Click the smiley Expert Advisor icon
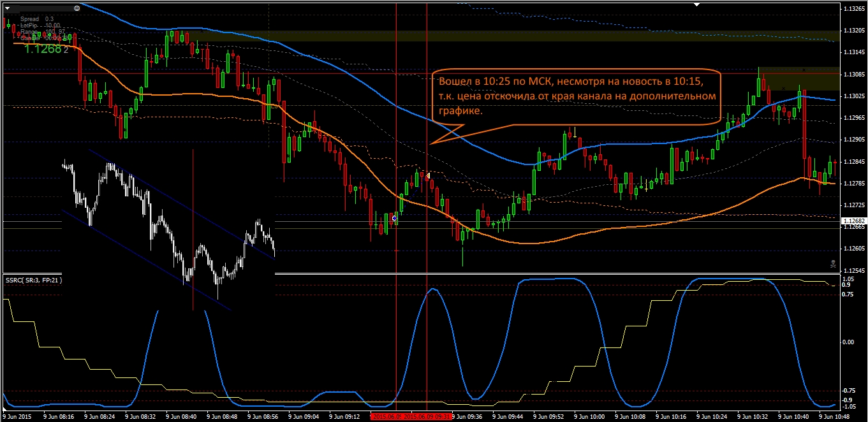 pyautogui.click(x=77, y=8)
